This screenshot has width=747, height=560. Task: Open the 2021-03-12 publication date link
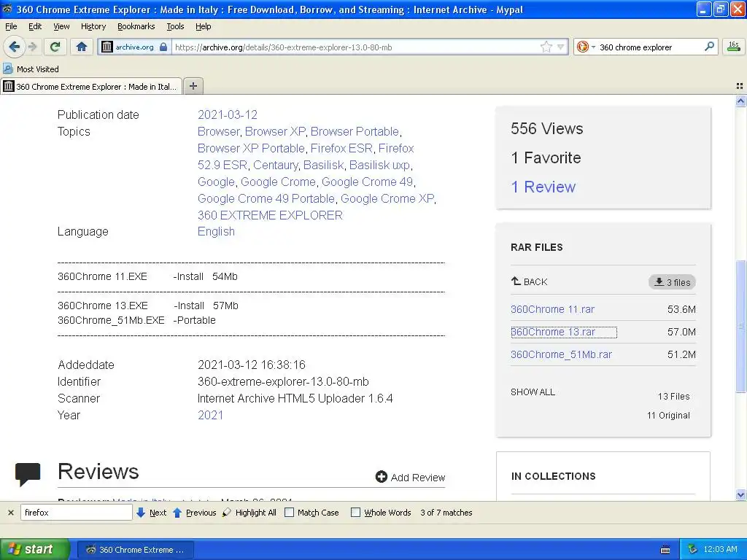point(228,114)
